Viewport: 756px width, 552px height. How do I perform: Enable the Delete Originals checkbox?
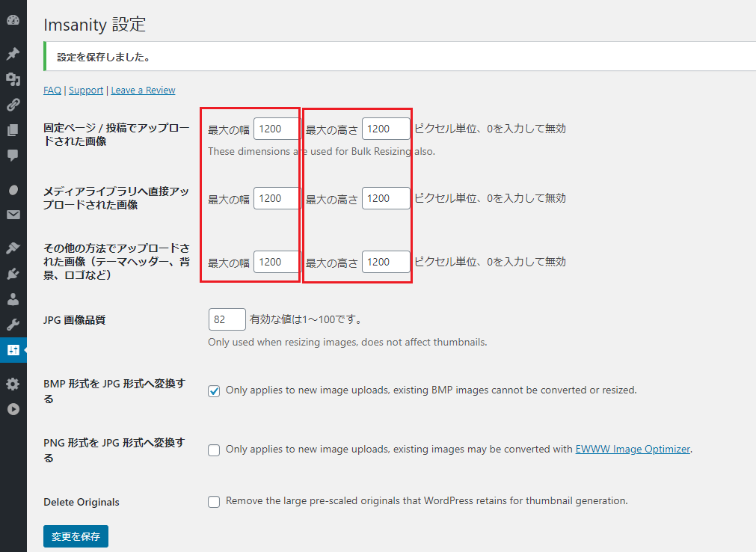pyautogui.click(x=214, y=502)
